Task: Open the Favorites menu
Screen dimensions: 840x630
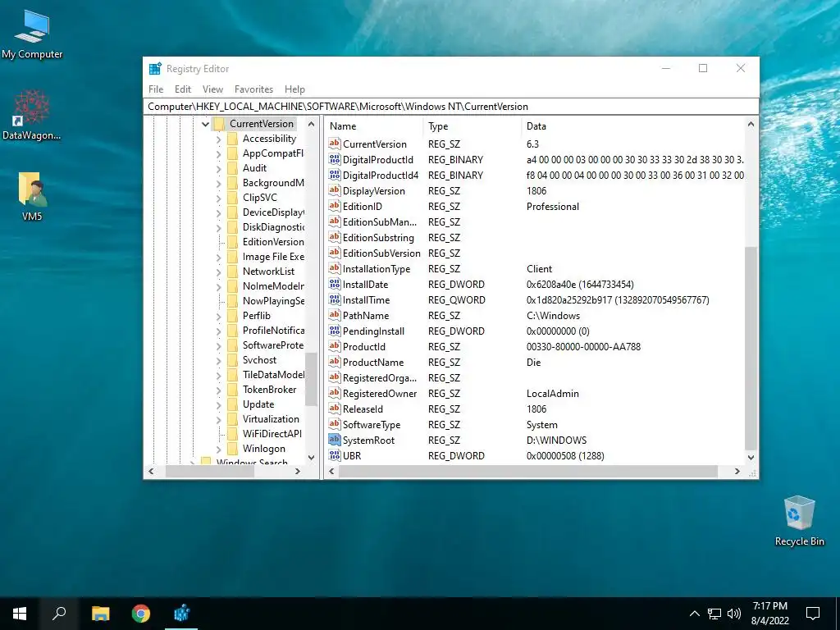Action: pos(254,89)
